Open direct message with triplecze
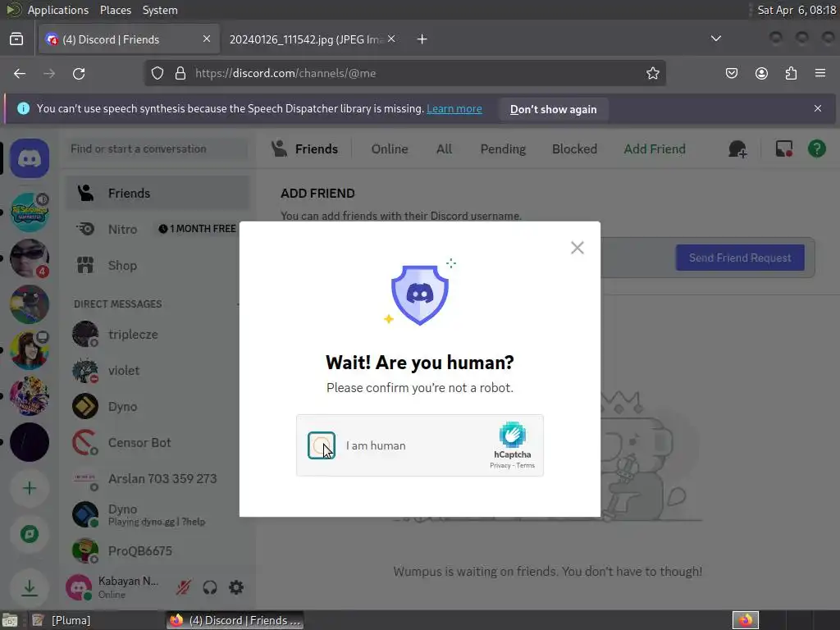Image resolution: width=840 pixels, height=630 pixels. click(157, 335)
